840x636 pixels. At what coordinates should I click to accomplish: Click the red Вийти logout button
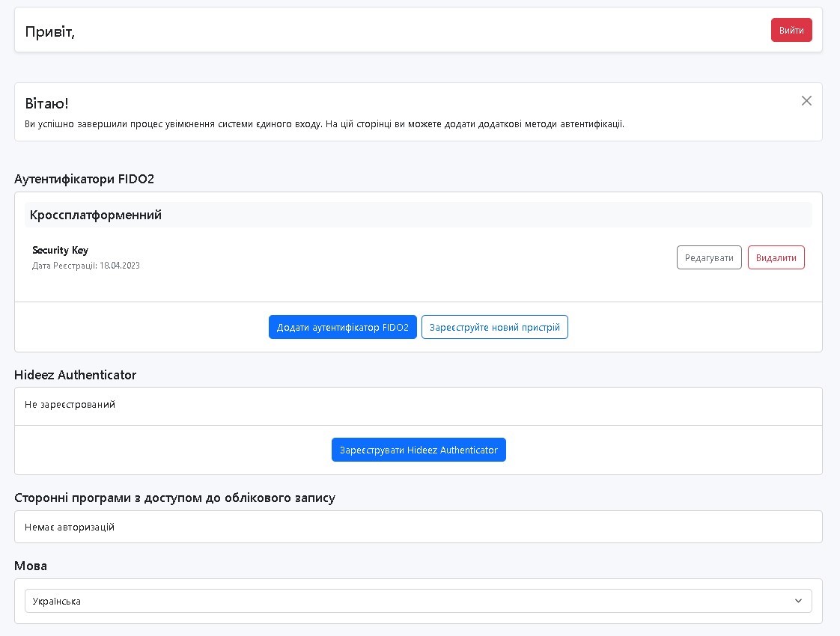791,30
